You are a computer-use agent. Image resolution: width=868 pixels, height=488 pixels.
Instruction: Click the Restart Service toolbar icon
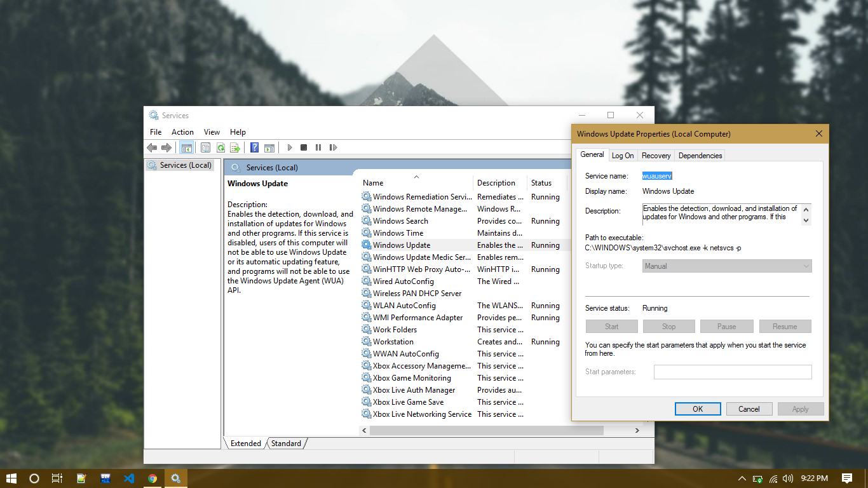[x=333, y=147]
